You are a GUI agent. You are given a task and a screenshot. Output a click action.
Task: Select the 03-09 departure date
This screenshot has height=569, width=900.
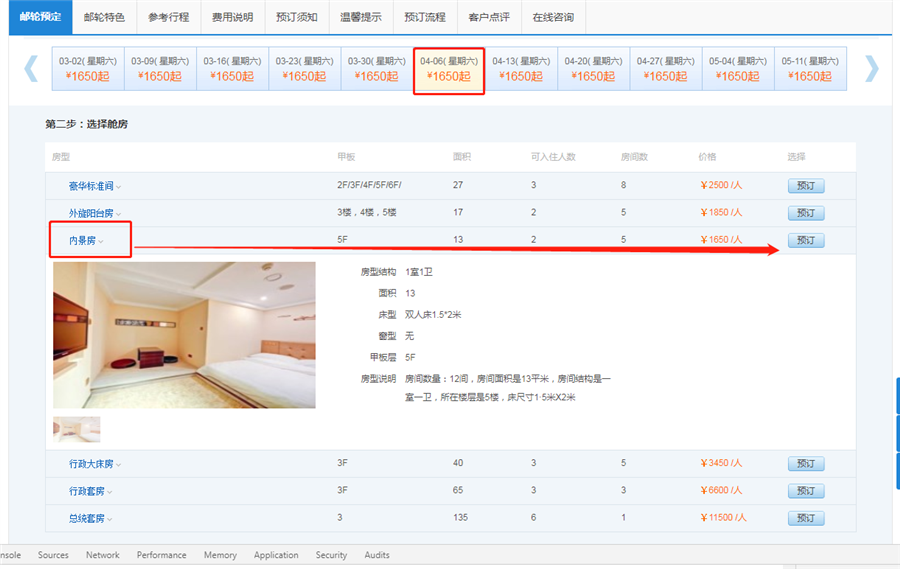coord(160,69)
